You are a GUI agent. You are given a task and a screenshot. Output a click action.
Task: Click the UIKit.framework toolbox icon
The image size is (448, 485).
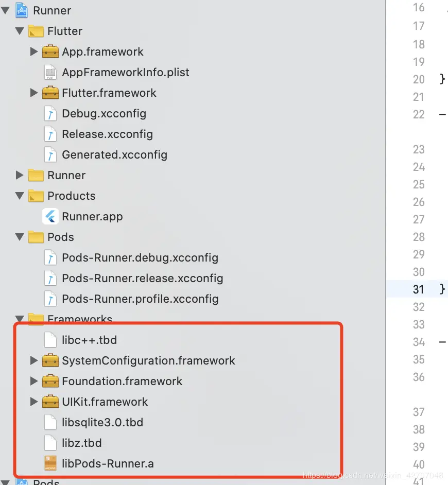50,401
